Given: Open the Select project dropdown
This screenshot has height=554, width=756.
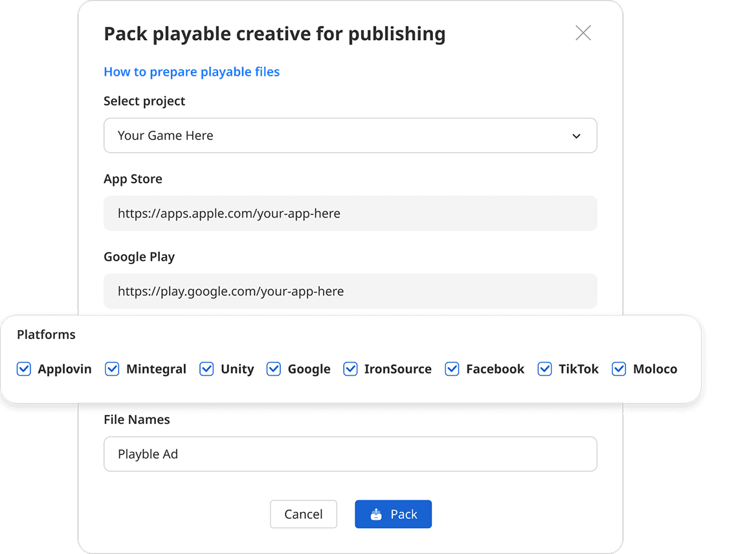Looking at the screenshot, I should click(350, 136).
